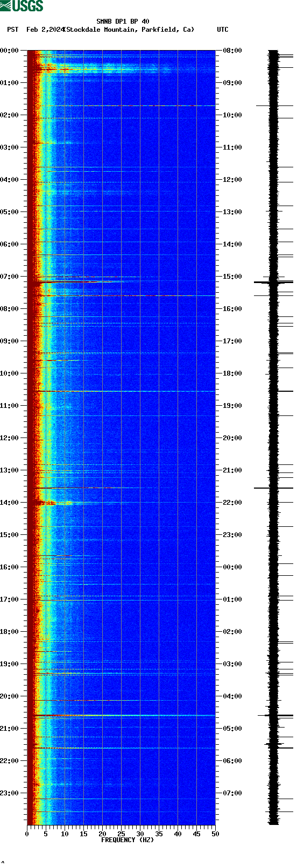The height and width of the screenshot is (868, 297).
Task: Click the 07:00 PST time label
Action: [x=10, y=277]
